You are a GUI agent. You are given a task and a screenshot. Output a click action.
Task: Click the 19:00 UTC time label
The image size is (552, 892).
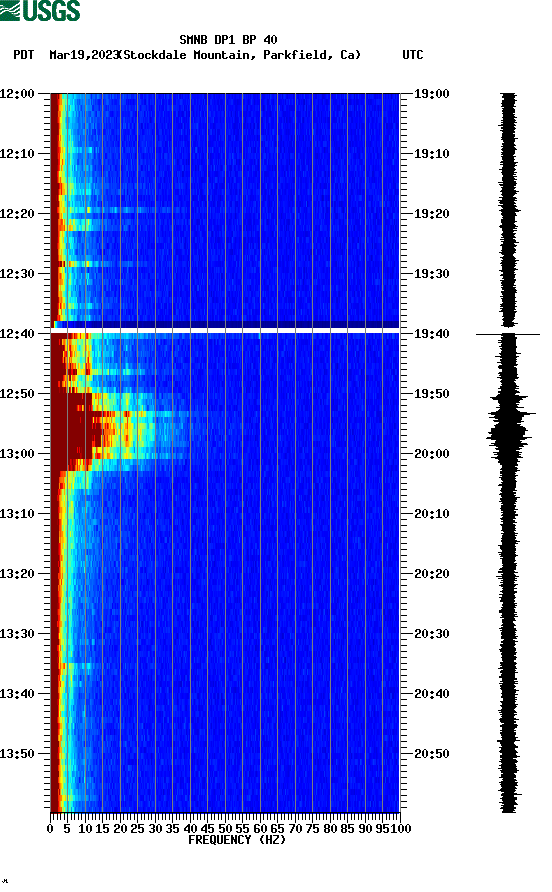tap(432, 94)
